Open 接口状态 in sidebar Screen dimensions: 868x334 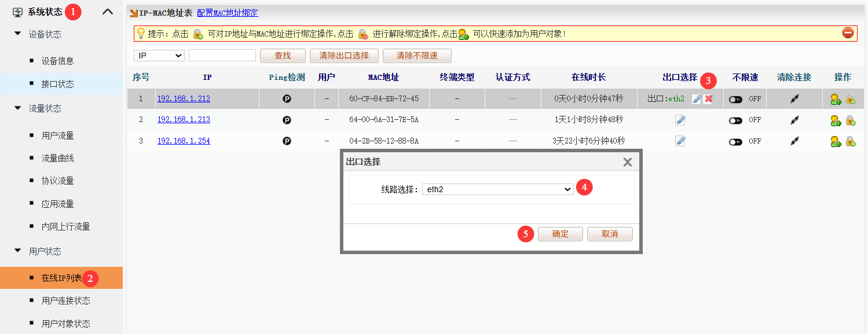tap(57, 84)
